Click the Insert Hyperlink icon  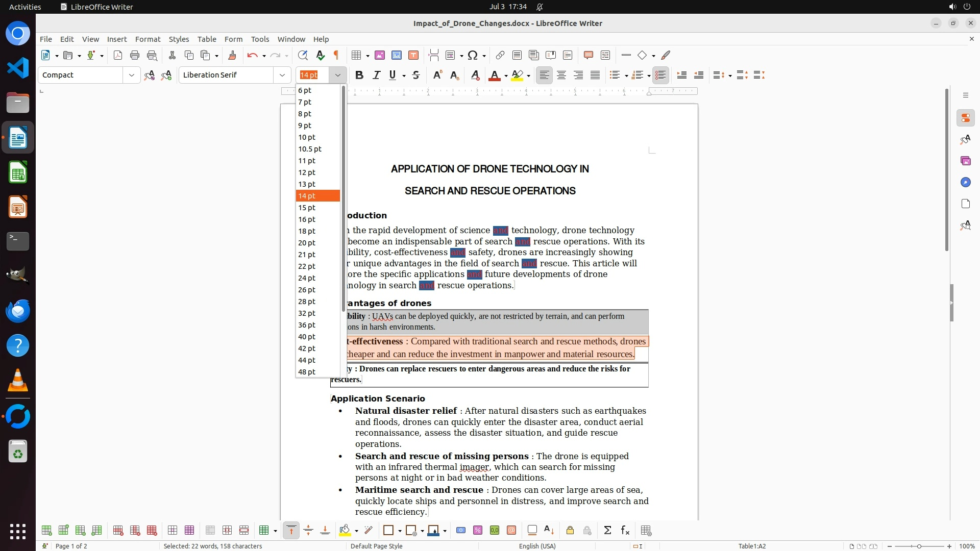point(500,55)
